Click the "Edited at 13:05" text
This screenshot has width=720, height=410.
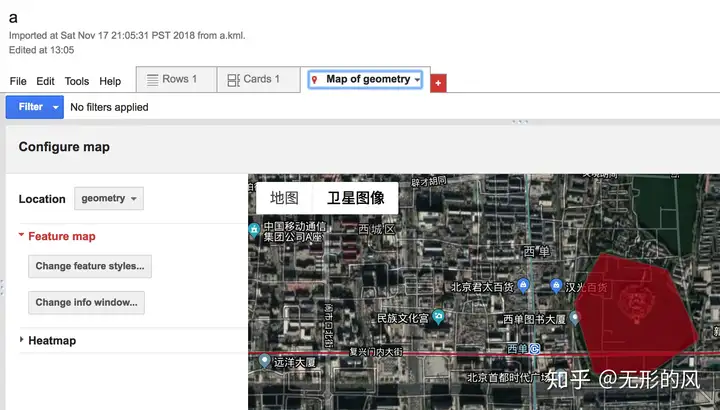[41, 50]
